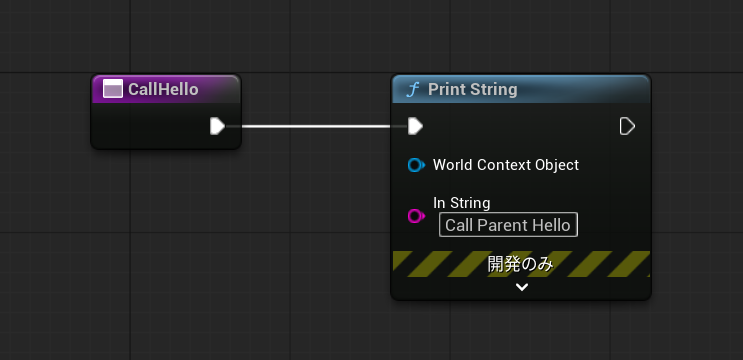743x360 pixels.
Task: Click the 開発のみ development-only banner
Action: (x=521, y=264)
